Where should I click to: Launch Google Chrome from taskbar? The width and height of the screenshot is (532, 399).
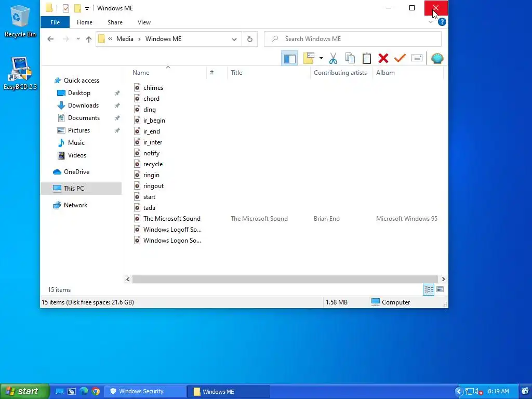pyautogui.click(x=96, y=392)
